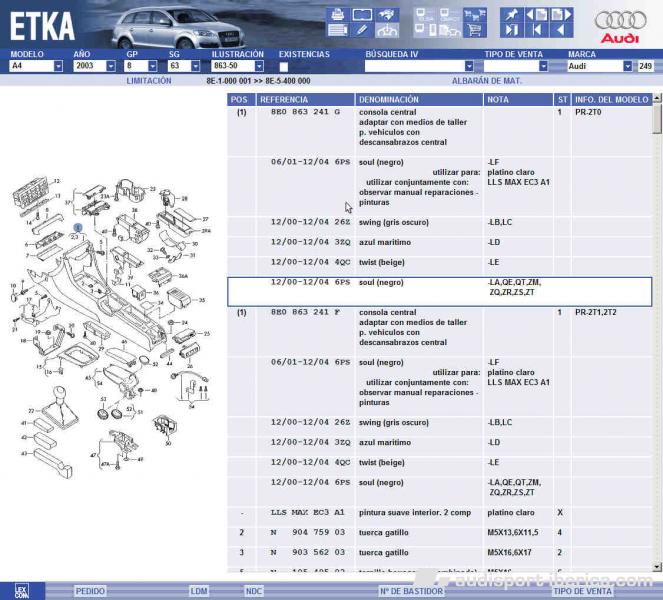Click the full-screen rectangle icon
Viewport: 663px width, 600px height.
pos(362,14)
